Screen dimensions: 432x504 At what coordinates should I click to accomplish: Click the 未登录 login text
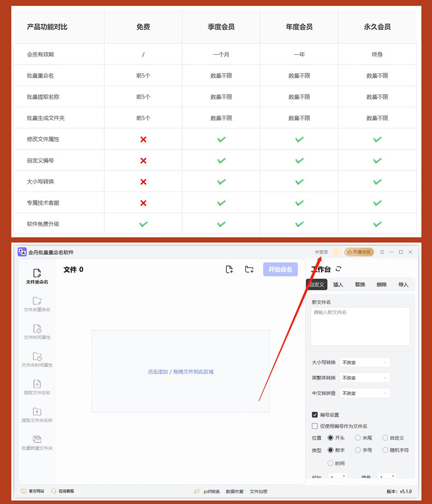click(322, 252)
